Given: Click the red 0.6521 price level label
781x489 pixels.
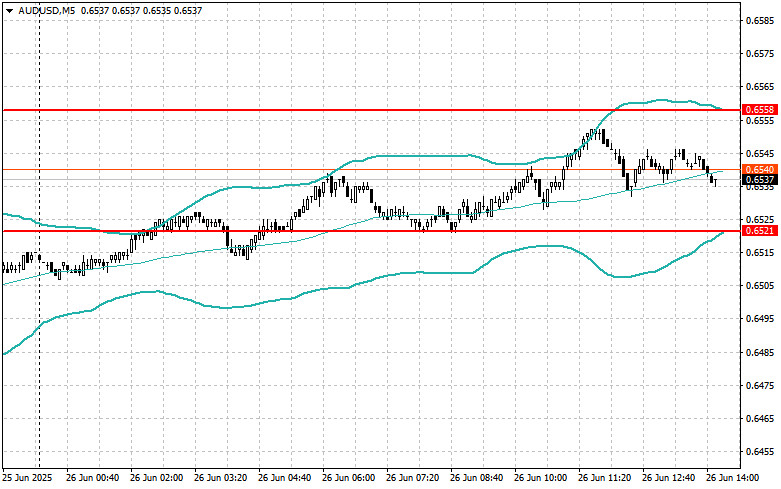Looking at the screenshot, I should tap(760, 231).
